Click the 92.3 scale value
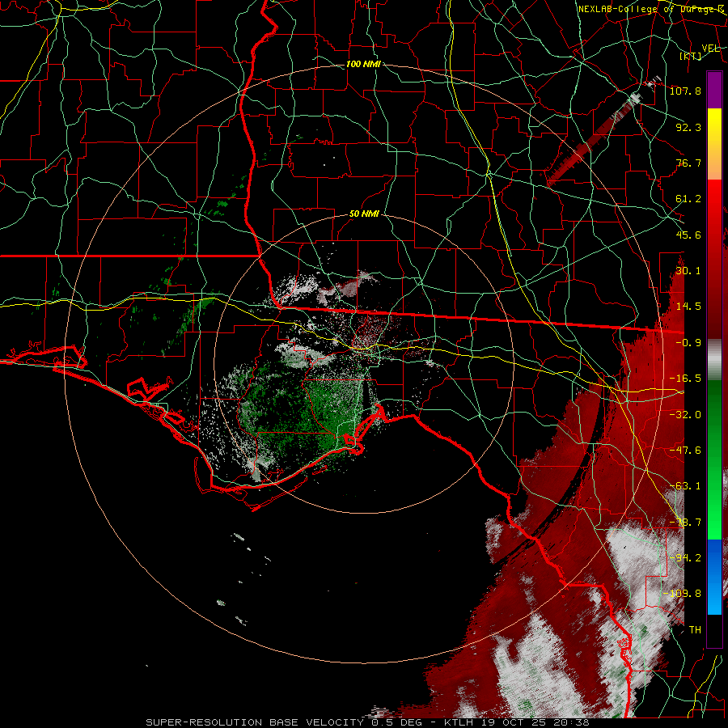The width and height of the screenshot is (728, 728). click(x=688, y=127)
